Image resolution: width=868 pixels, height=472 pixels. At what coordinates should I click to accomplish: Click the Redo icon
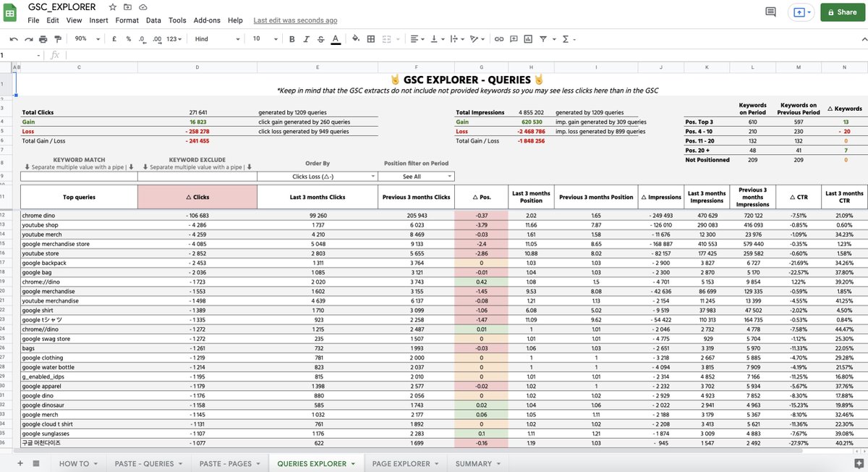(x=27, y=39)
